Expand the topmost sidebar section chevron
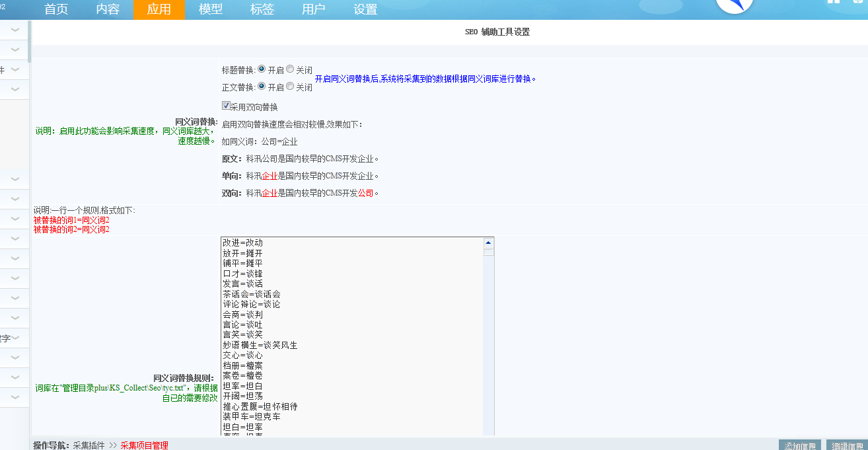This screenshot has height=450, width=868. (x=15, y=29)
